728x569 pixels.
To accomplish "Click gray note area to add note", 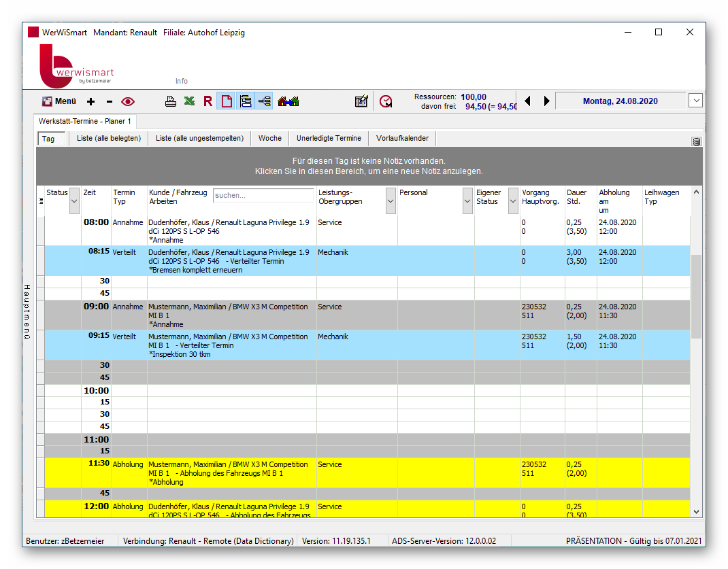I will tap(369, 166).
